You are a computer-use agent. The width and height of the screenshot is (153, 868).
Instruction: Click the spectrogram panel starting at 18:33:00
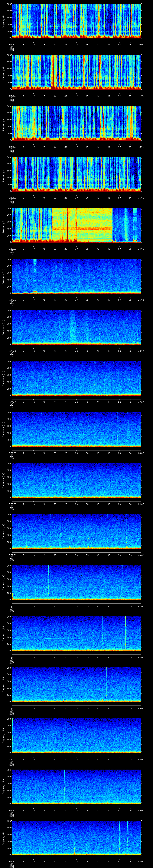76,225
